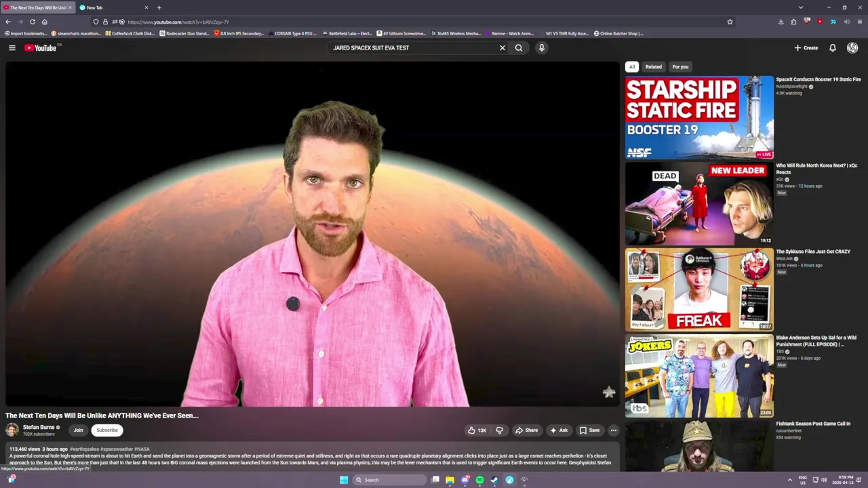868x488 pixels.
Task: Open the Windows Start menu
Action: click(x=344, y=480)
